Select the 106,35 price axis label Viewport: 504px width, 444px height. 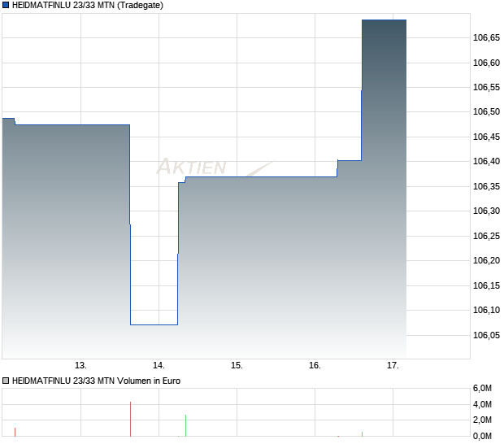[486, 186]
